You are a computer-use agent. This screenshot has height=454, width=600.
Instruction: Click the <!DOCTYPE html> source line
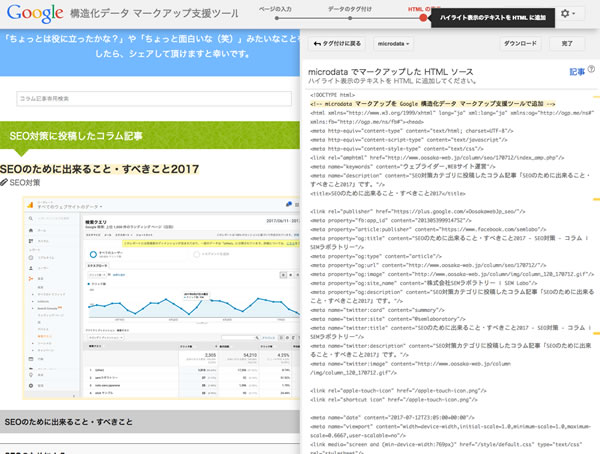pos(333,95)
